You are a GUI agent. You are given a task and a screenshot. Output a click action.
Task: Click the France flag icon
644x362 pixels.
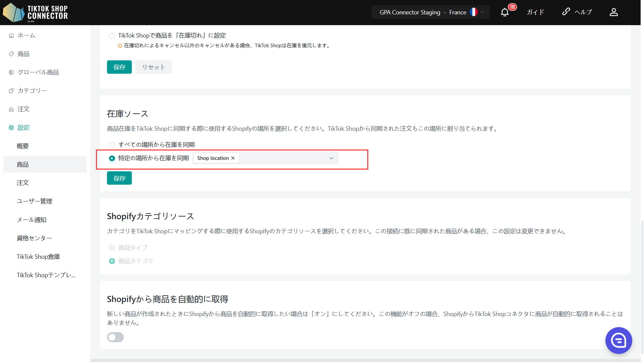click(473, 12)
